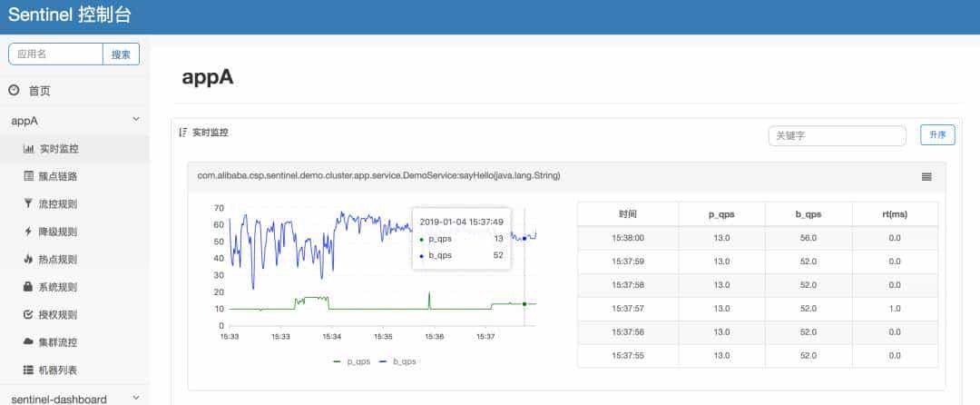Click the flame icon beside 热点规则
This screenshot has width=980, height=405.
tap(28, 260)
